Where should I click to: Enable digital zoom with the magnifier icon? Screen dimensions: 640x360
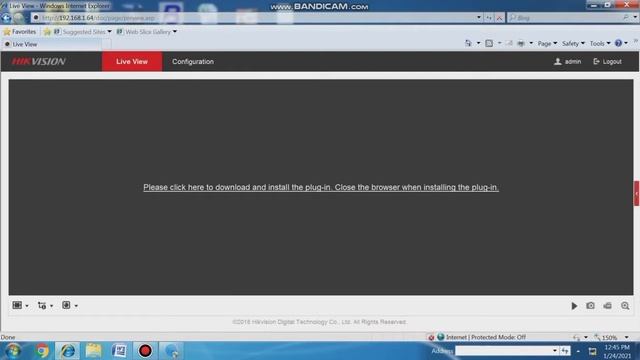625,306
